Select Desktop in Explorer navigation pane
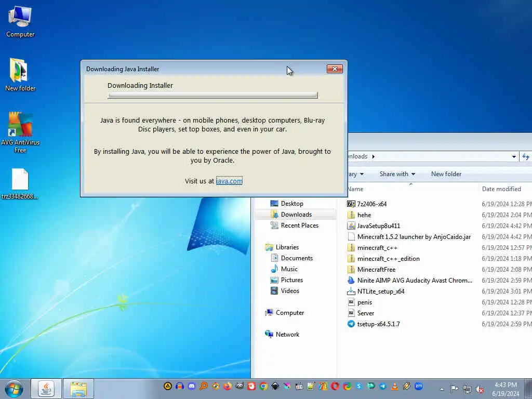The image size is (532, 399). (x=287, y=204)
